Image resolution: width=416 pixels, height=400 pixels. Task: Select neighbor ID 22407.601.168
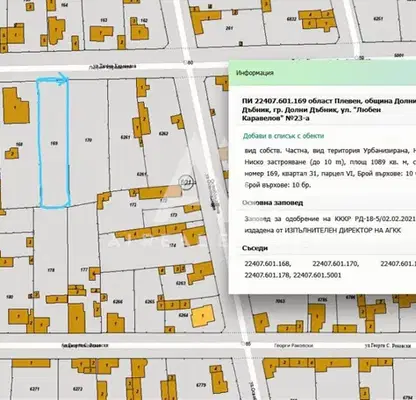click(268, 264)
